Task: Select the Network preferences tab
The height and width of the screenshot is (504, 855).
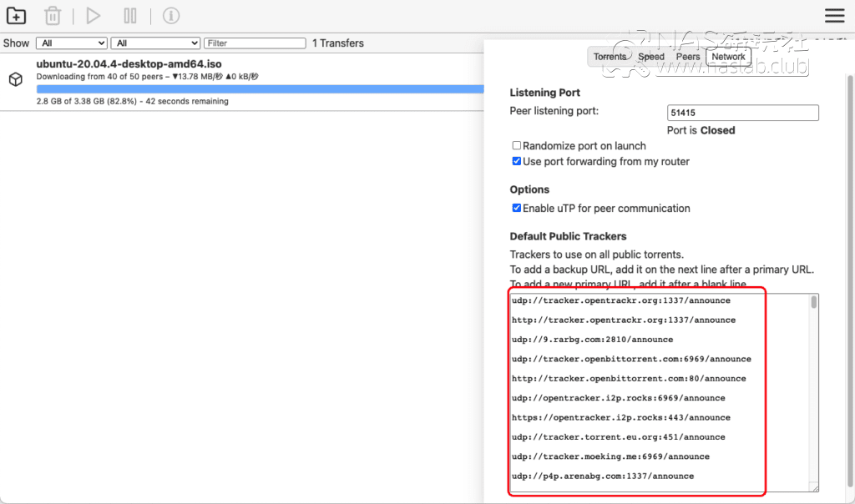Action: (x=728, y=57)
